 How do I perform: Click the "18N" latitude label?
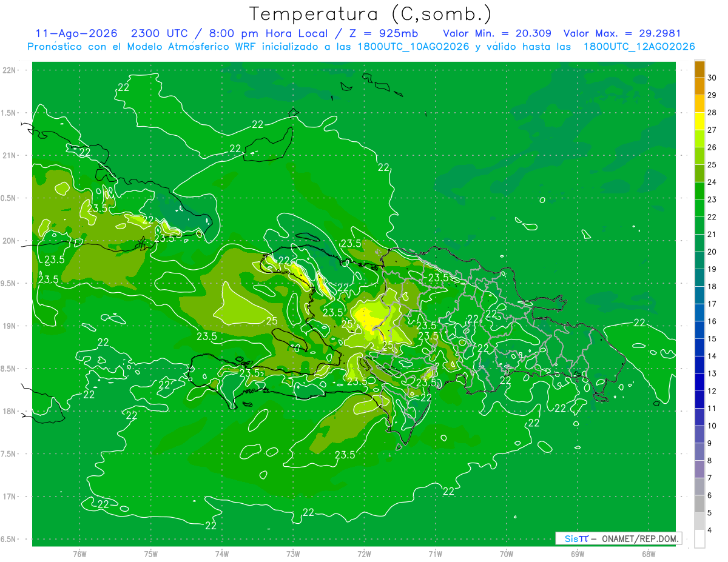8,411
